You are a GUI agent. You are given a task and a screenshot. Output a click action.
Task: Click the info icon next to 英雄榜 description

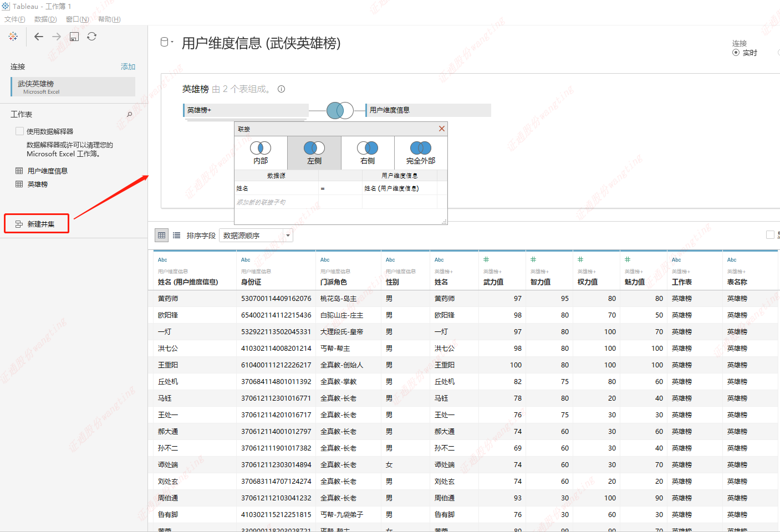[x=282, y=89]
